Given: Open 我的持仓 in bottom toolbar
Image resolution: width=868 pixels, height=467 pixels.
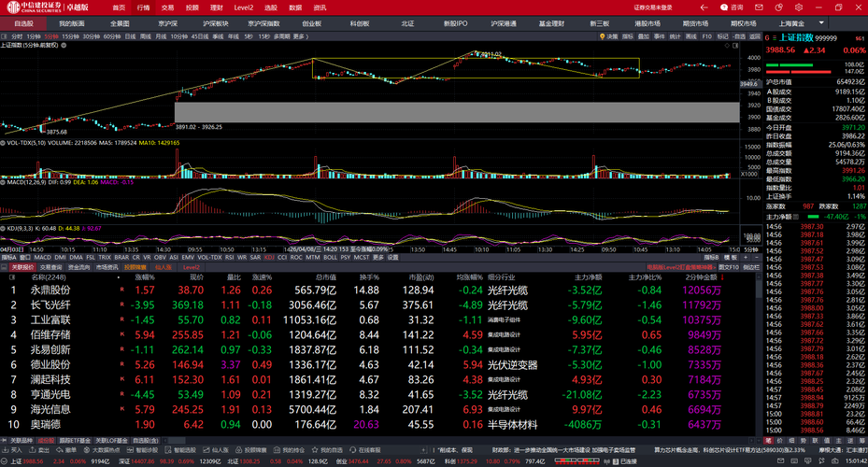Looking at the screenshot, I should [289, 450].
